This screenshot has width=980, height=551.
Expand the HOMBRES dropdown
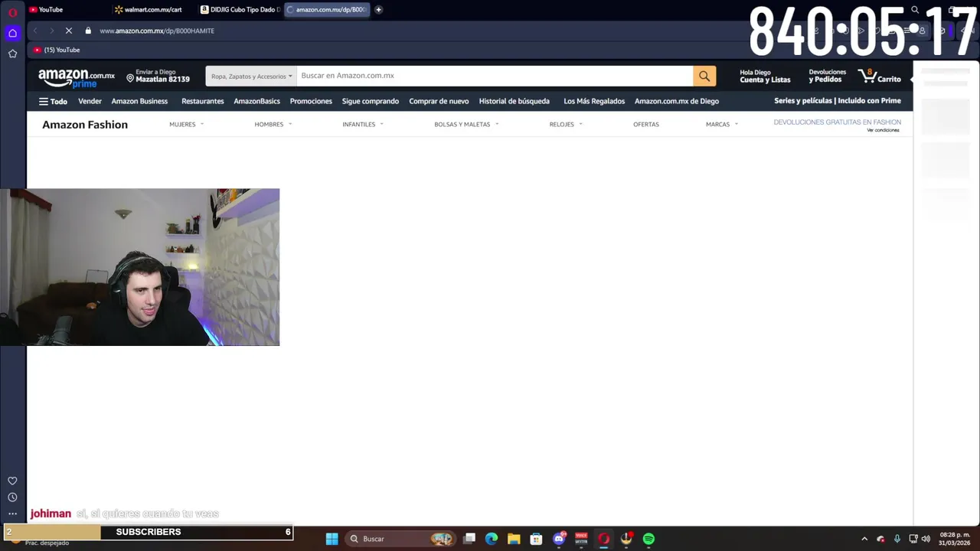[x=273, y=124]
